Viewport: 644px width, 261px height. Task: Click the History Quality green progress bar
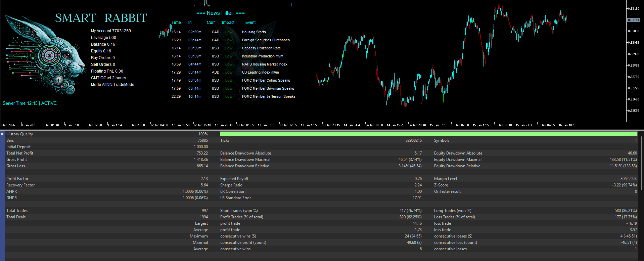(428, 134)
